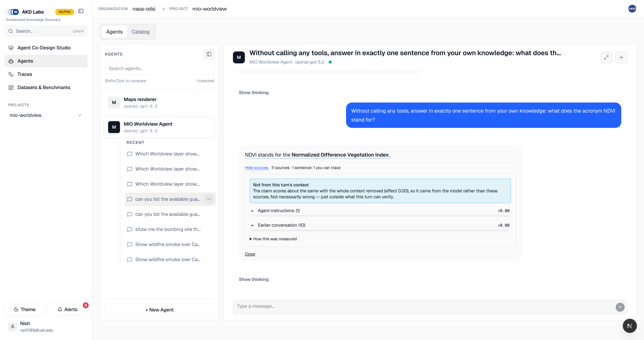644x340 pixels.
Task: Show thinking below the NDVI answer
Action: click(253, 279)
